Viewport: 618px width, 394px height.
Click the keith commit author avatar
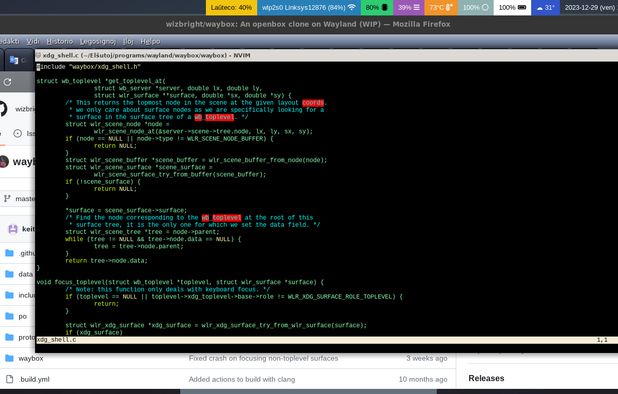[x=13, y=229]
